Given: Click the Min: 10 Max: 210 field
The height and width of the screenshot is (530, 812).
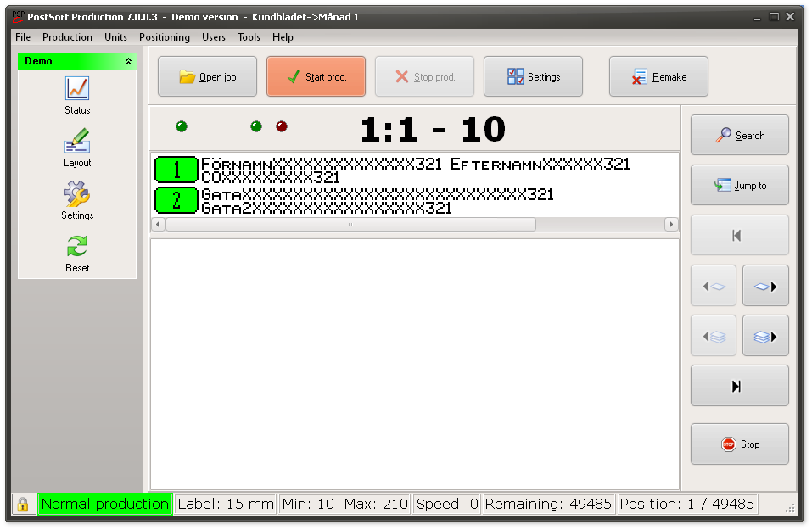Looking at the screenshot, I should point(344,504).
